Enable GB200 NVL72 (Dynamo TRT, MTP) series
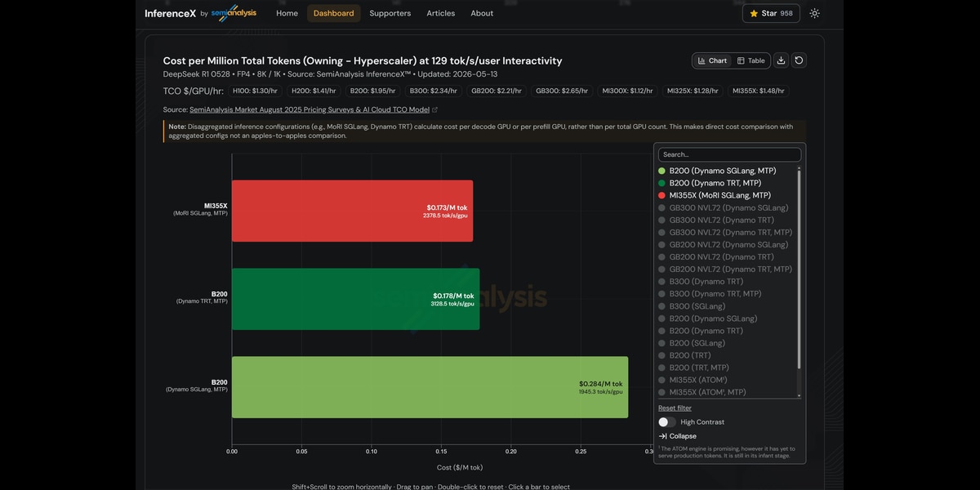Image resolution: width=980 pixels, height=490 pixels. pos(727,269)
